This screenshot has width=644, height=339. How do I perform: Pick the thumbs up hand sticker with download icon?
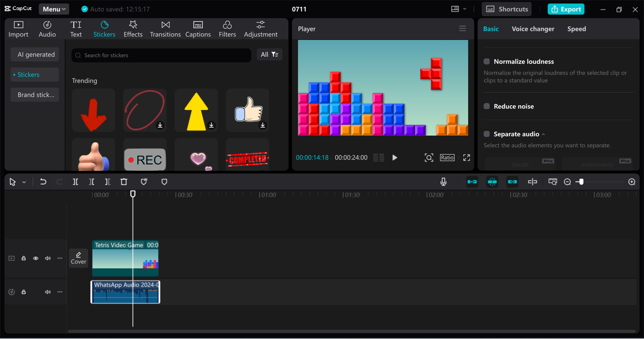[248, 110]
